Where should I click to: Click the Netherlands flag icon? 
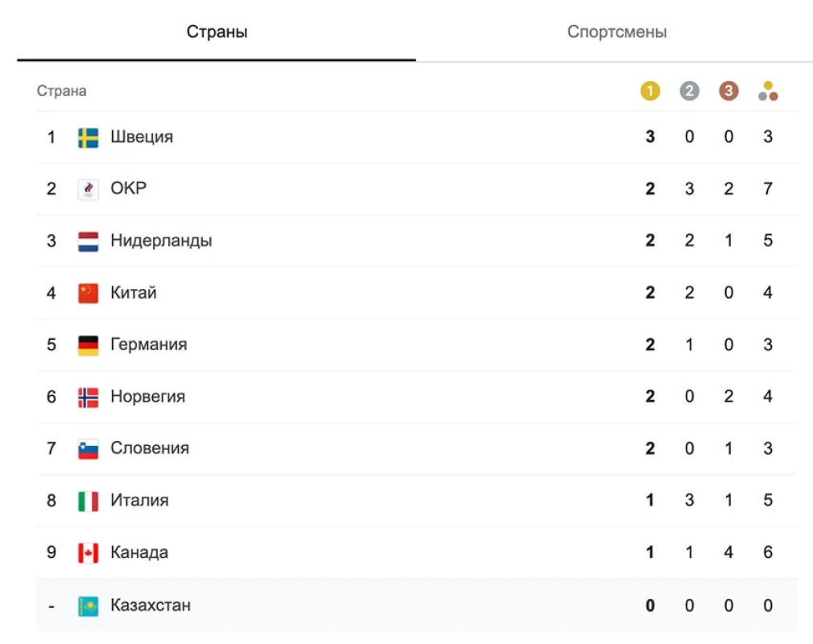click(89, 242)
